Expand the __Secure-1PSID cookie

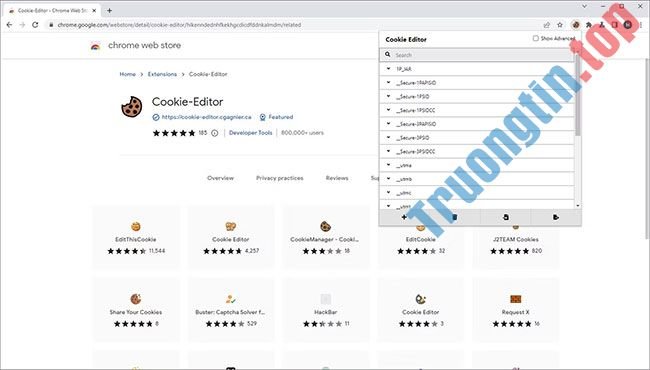point(388,96)
